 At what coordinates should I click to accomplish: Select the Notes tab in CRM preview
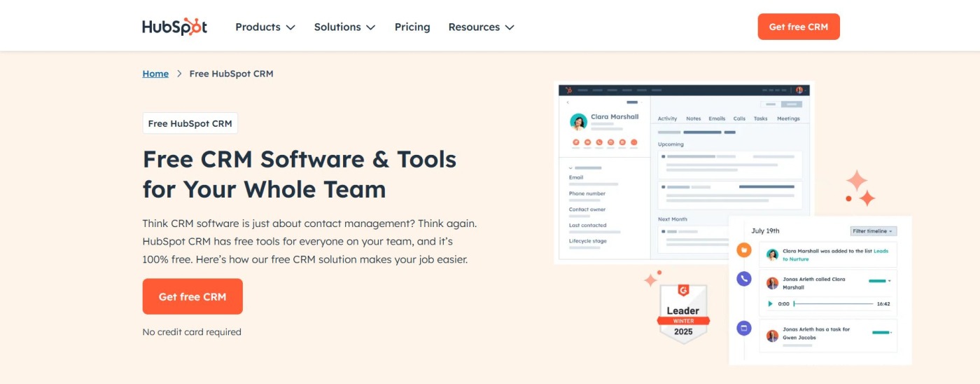(x=693, y=118)
